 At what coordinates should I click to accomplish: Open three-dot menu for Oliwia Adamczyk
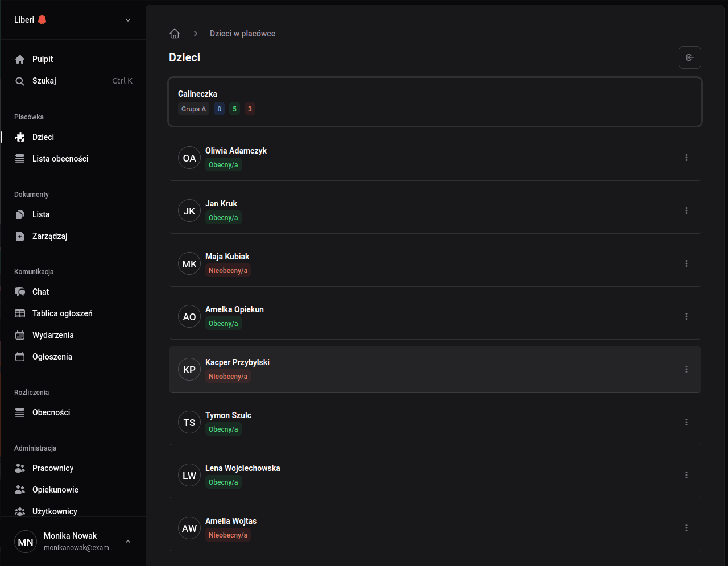(x=686, y=158)
